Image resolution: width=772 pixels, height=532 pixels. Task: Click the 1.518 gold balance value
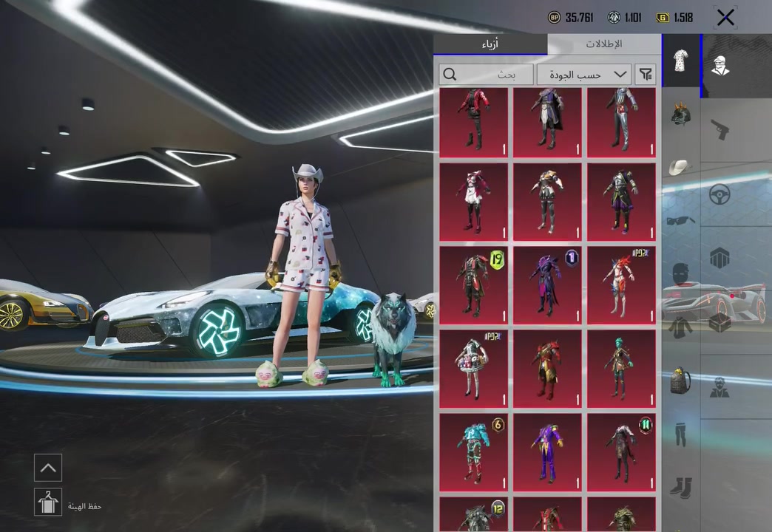(683, 18)
